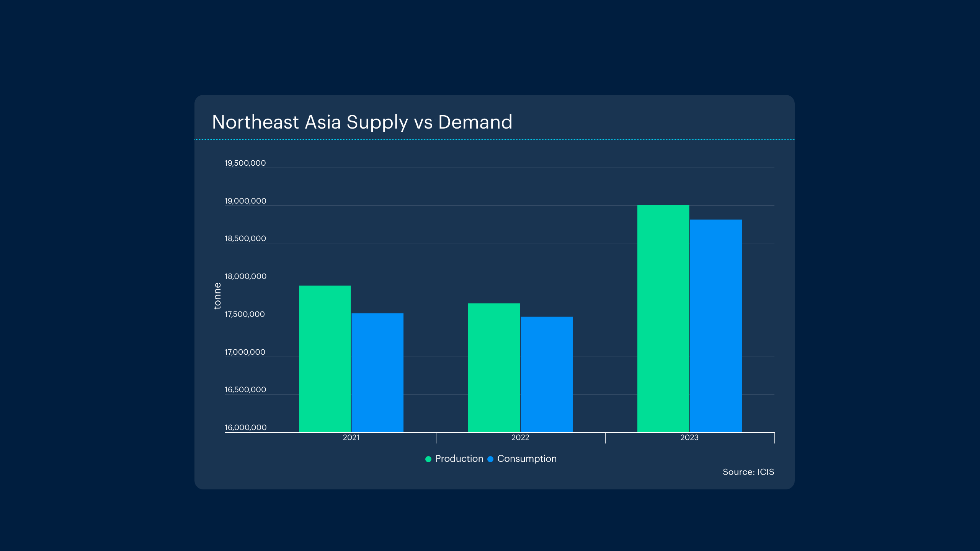Click the 2023 x-axis label
This screenshot has width=980, height=551.
689,437
